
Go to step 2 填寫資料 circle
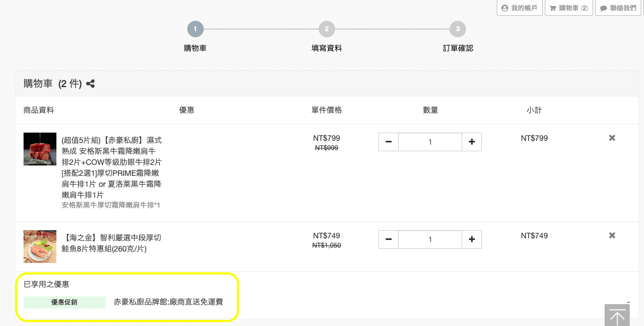(326, 29)
